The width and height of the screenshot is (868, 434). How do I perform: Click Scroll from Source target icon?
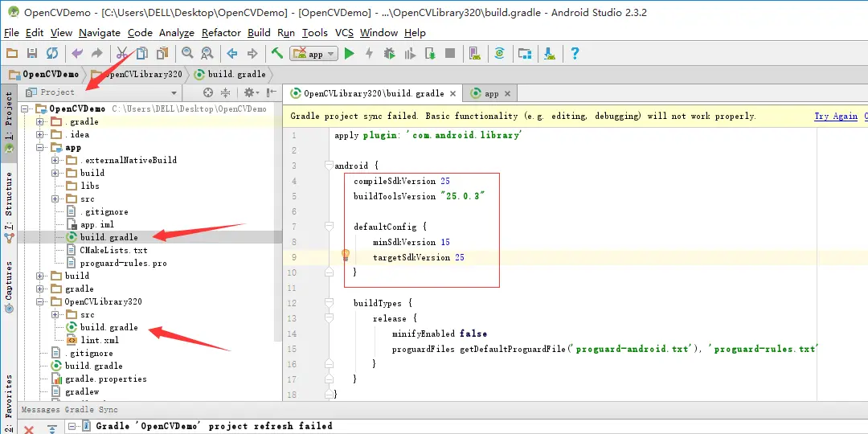[208, 92]
